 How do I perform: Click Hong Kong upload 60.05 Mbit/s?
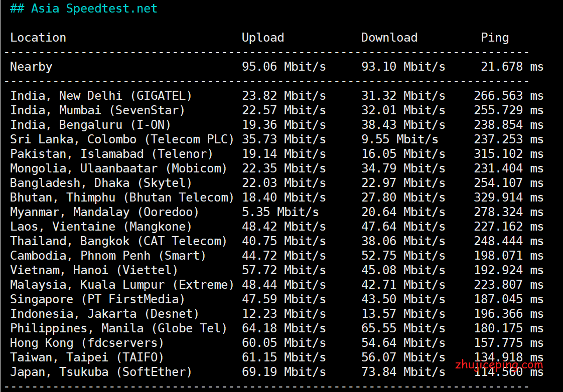(x=284, y=342)
